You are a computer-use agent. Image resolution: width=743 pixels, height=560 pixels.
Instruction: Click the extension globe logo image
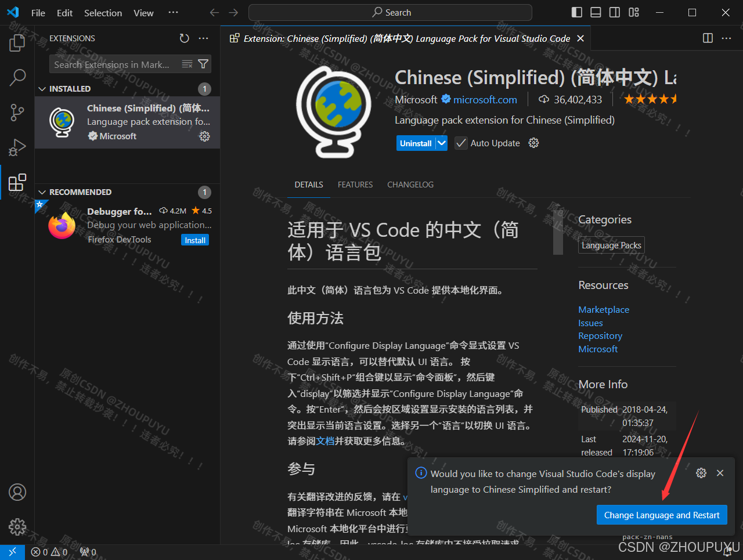334,111
